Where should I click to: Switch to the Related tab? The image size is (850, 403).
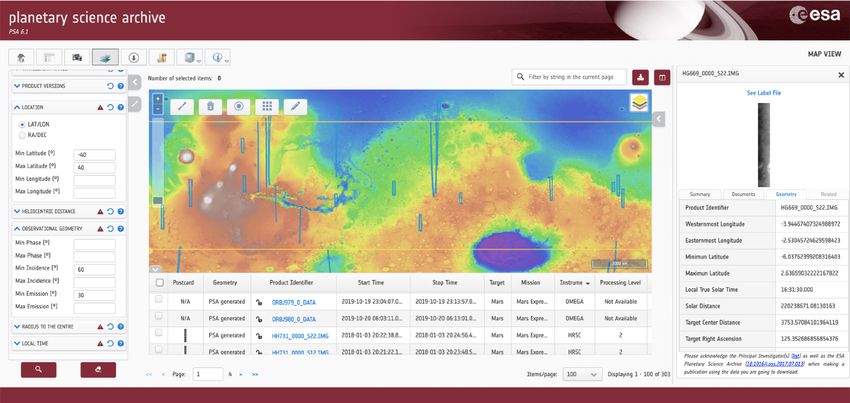point(828,194)
